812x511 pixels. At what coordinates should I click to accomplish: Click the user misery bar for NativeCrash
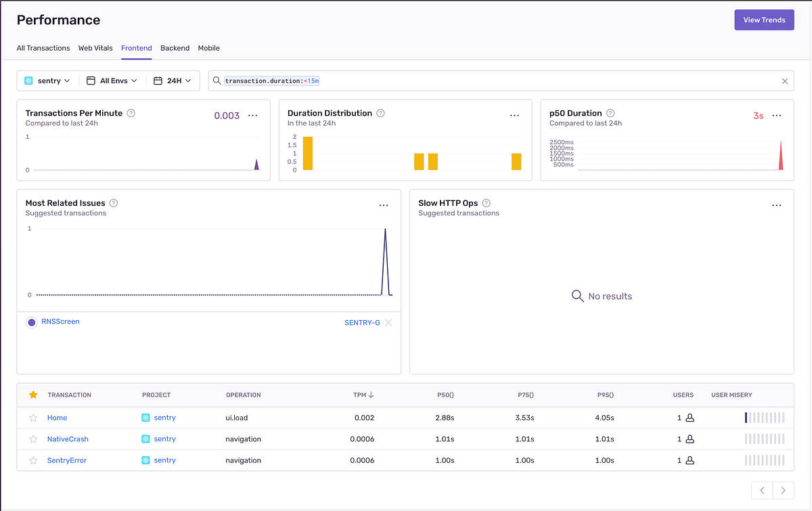(x=765, y=439)
